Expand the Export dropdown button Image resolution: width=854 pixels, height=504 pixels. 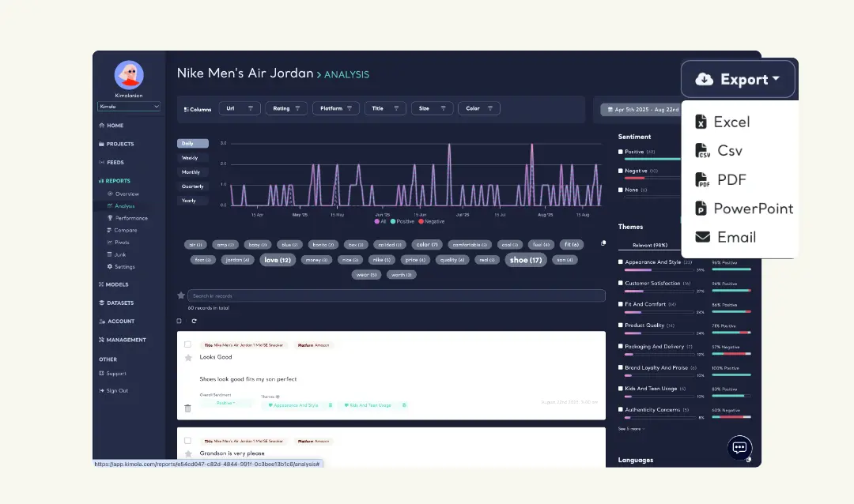738,79
